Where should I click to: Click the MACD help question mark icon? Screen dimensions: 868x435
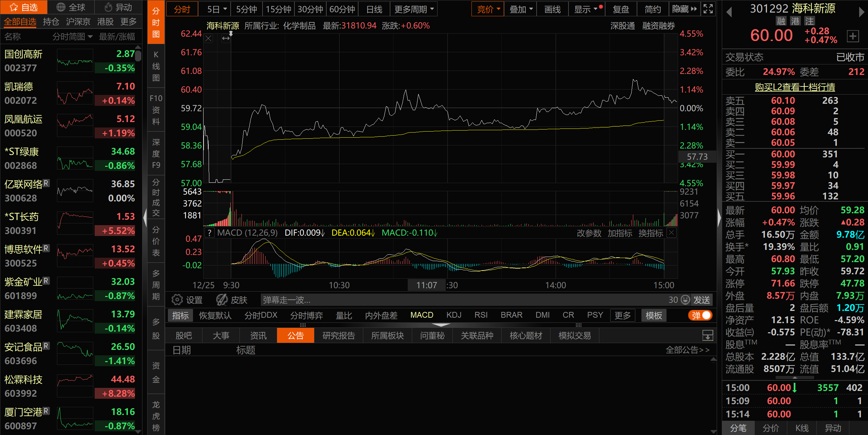(x=210, y=233)
